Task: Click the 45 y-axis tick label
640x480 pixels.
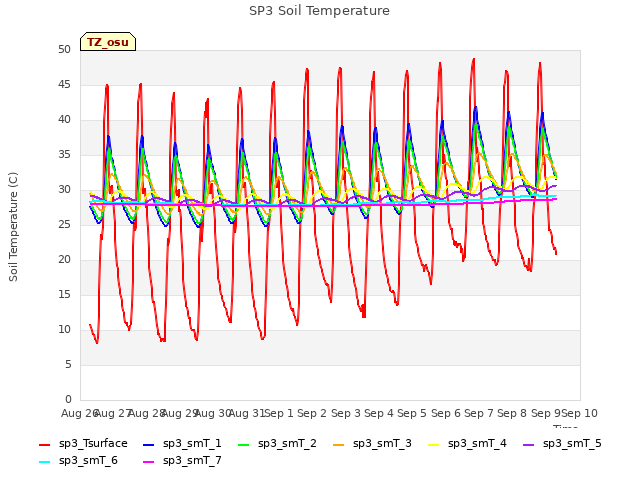Action: point(64,84)
